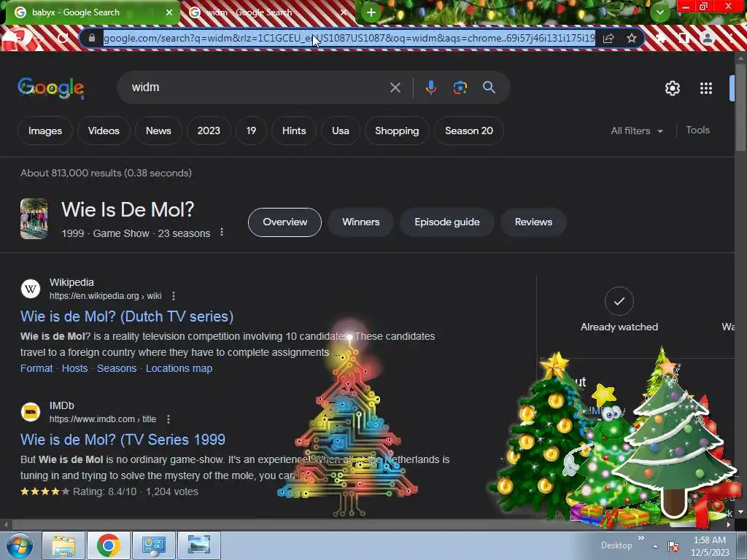Screen dimensions: 747x560
Task: Select the Reviews tab
Action: 533,222
